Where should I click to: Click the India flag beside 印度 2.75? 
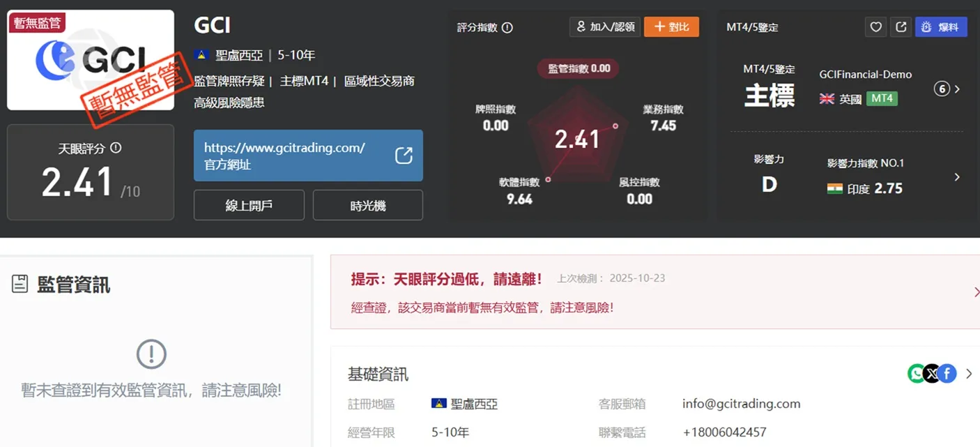click(x=835, y=189)
